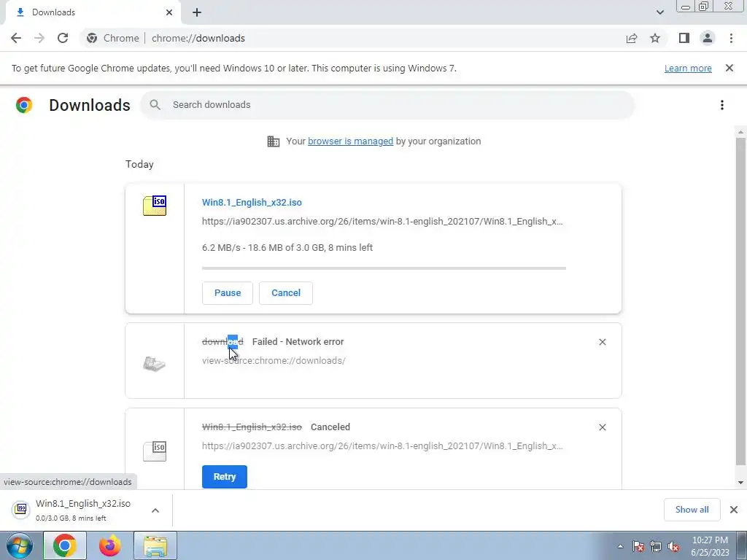
Task: Click the download progress bar
Action: (384, 268)
